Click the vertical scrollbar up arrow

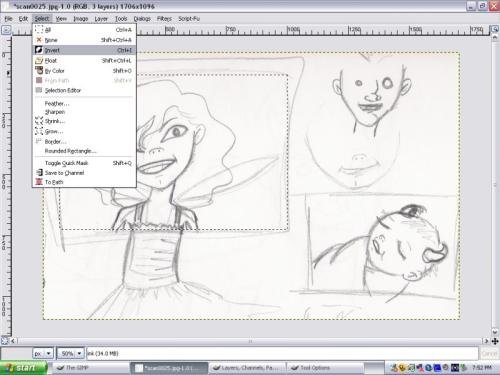click(x=495, y=37)
